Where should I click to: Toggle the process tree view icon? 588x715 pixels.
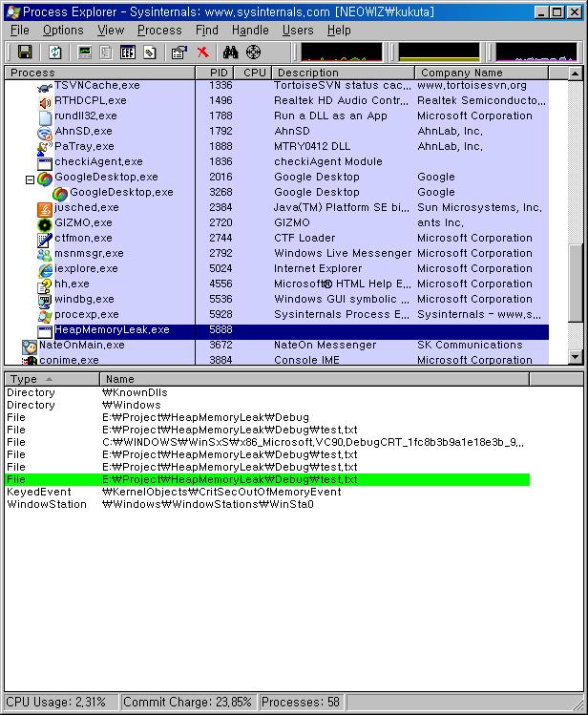(106, 53)
